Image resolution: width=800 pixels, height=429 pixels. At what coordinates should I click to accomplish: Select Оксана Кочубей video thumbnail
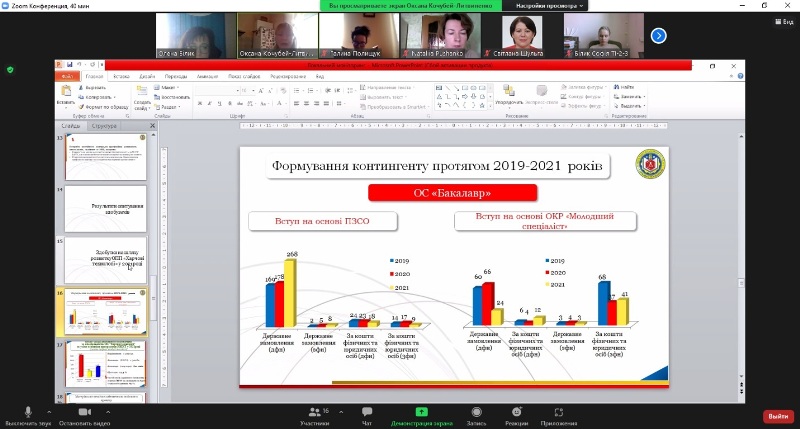click(278, 36)
